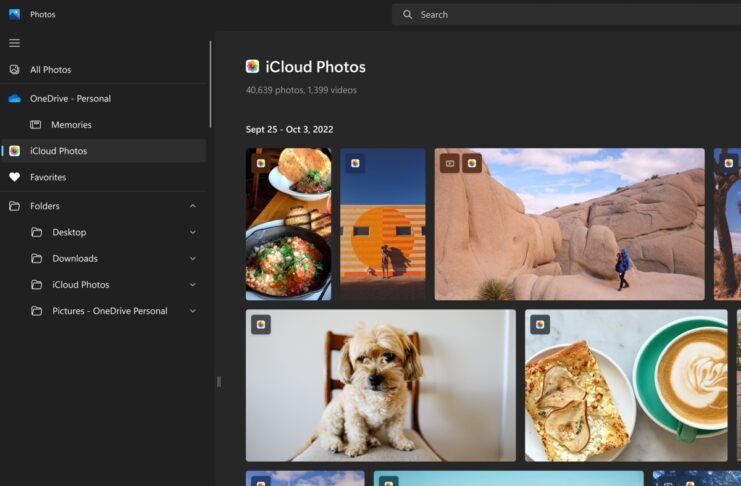The image size is (741, 486).
Task: Open the Joshua tree photo thumbnail
Action: tap(727, 224)
